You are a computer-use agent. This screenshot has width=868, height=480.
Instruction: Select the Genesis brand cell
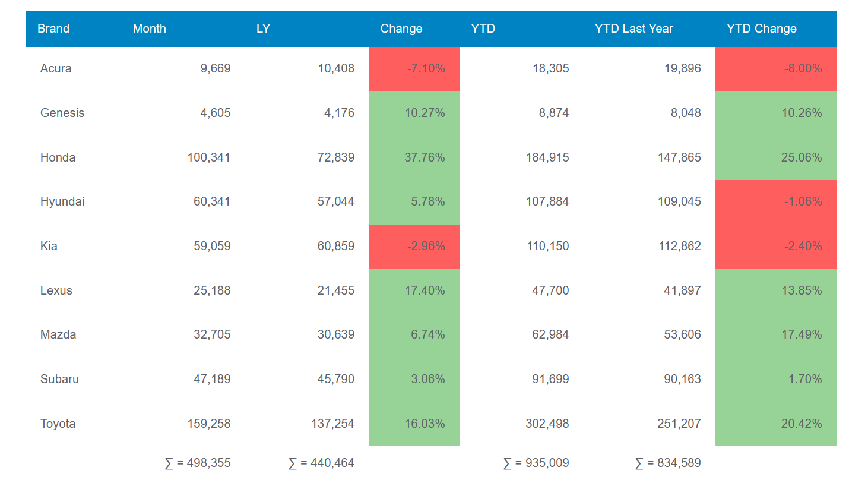pyautogui.click(x=62, y=113)
